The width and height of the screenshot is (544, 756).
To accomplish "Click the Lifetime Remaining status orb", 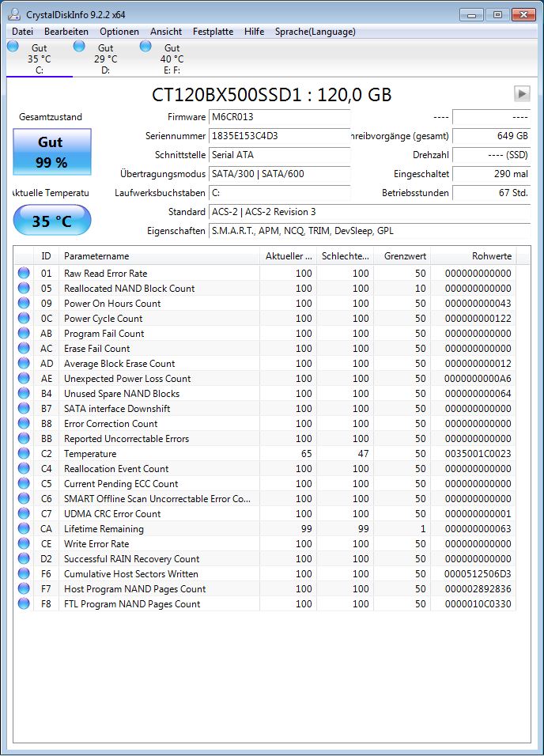I will click(24, 528).
